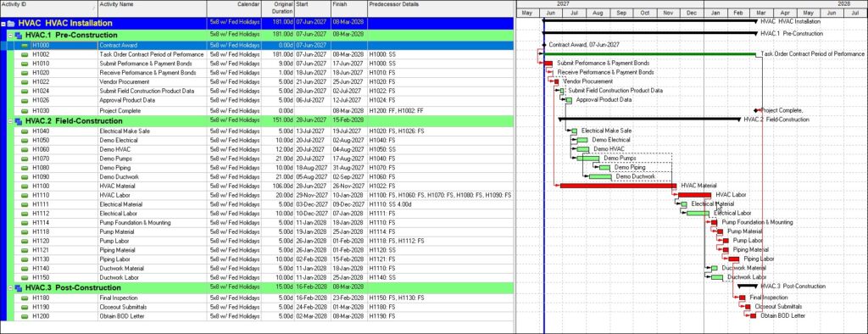Click the Predecessor Details column header

click(441, 8)
